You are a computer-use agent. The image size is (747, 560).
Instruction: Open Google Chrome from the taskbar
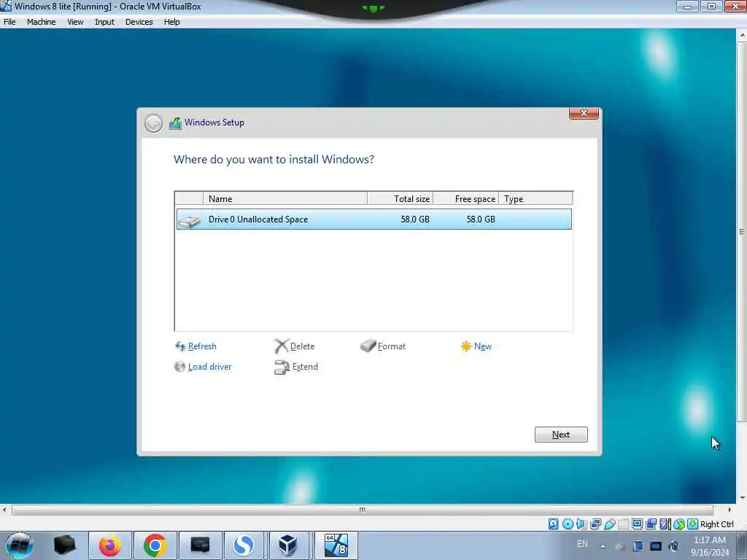tap(155, 545)
